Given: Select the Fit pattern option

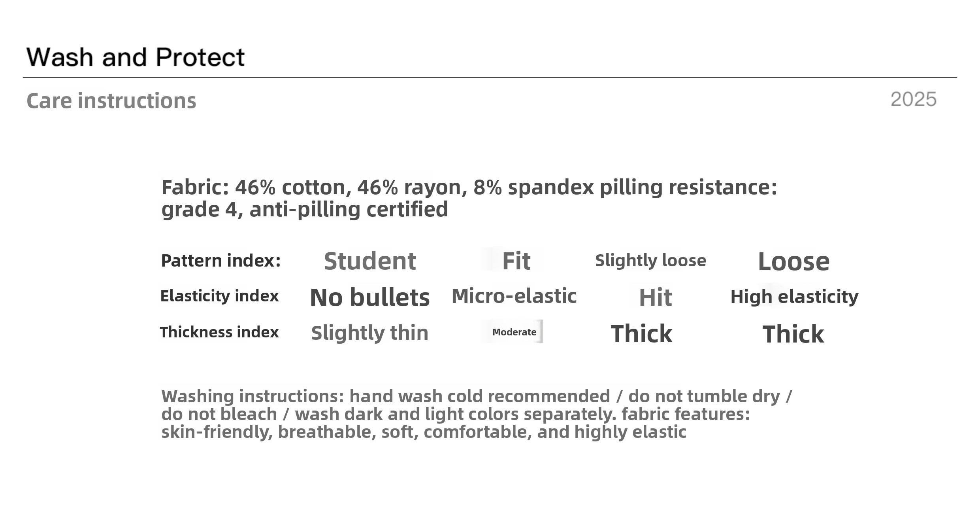Looking at the screenshot, I should tap(516, 261).
